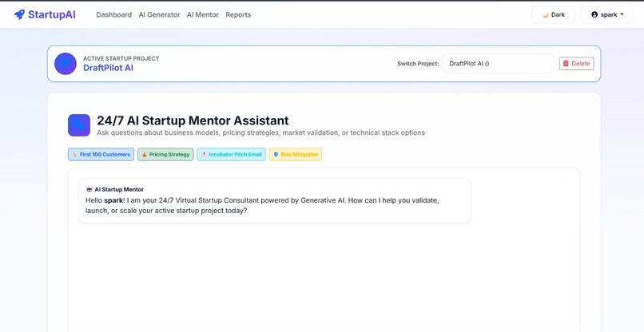The width and height of the screenshot is (644, 332).
Task: Open the AI Generator page
Action: [159, 15]
